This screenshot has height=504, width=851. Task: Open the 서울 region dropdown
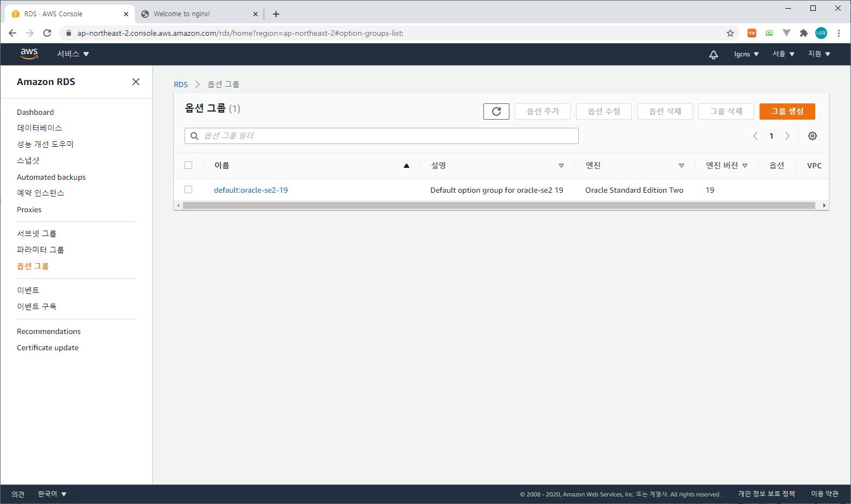coord(783,54)
